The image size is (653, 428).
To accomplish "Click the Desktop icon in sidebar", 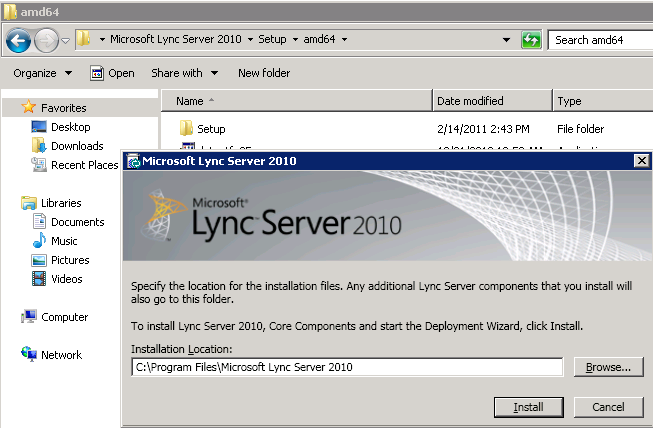I will click(x=39, y=127).
